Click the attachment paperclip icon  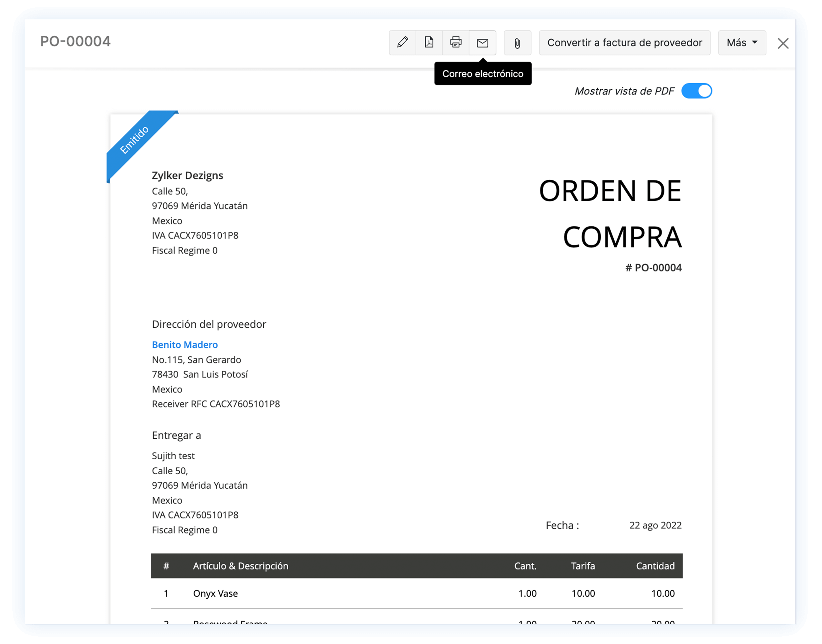click(x=517, y=43)
